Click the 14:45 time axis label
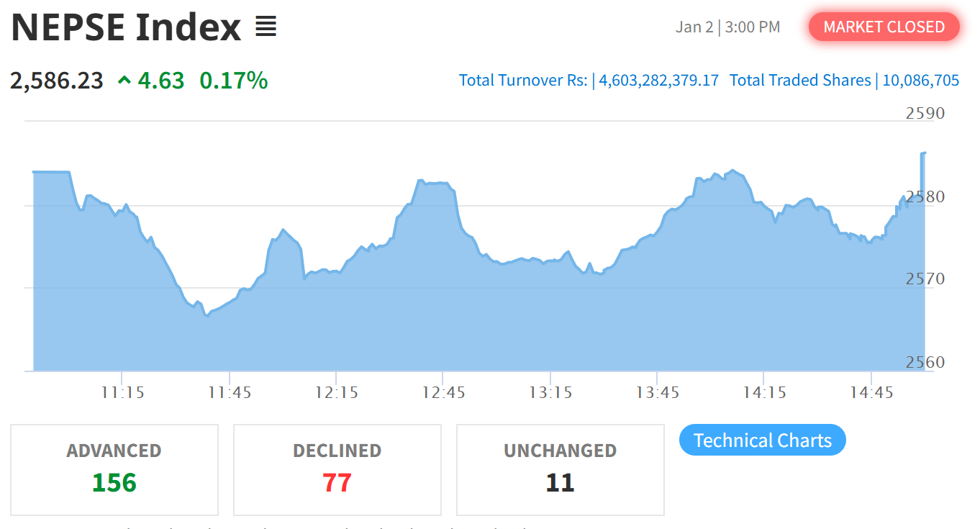980x529 pixels. click(871, 392)
